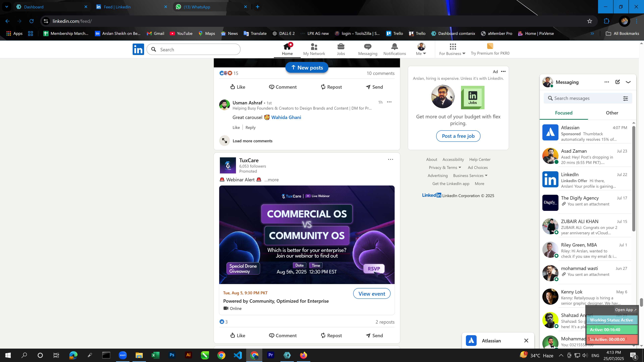This screenshot has width=644, height=362.
Task: Open All Bookmarks folder
Action: click(x=622, y=34)
